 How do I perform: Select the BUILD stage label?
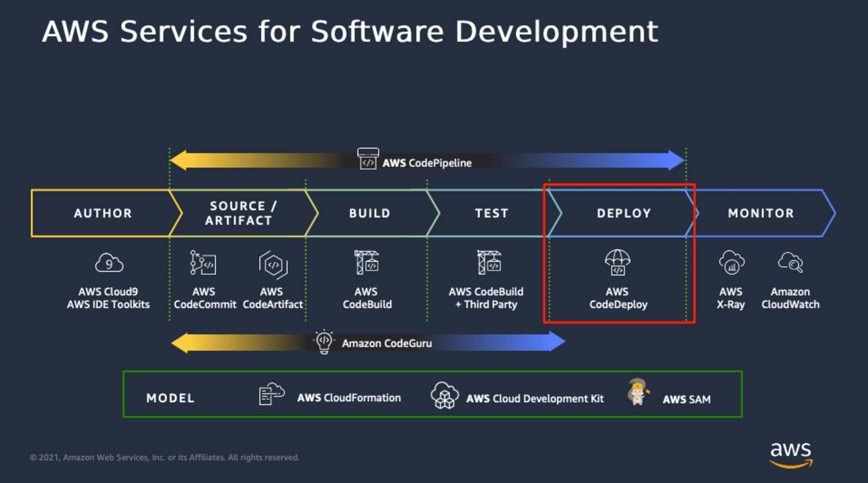point(370,213)
